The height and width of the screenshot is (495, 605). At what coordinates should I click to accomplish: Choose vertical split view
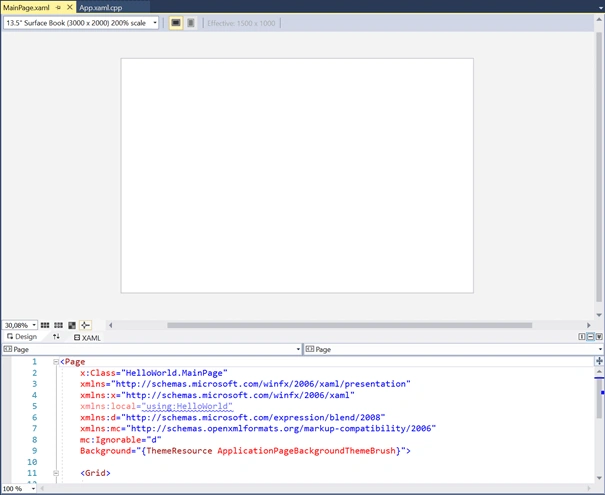click(582, 337)
